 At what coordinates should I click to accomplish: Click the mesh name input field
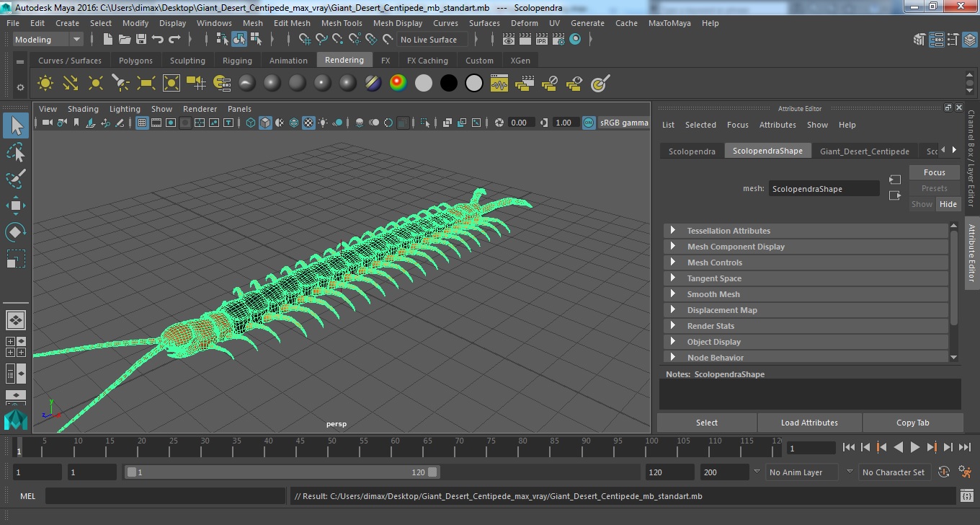tap(824, 189)
